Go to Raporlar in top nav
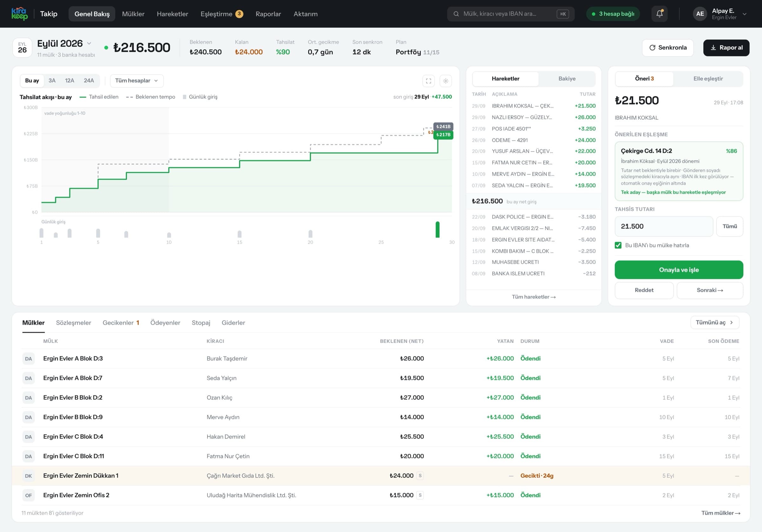This screenshot has height=532, width=762. (268, 14)
